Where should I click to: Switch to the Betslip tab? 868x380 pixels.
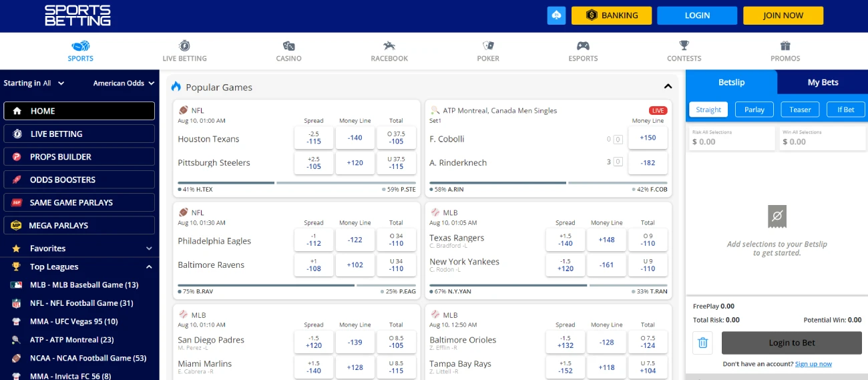(x=732, y=82)
